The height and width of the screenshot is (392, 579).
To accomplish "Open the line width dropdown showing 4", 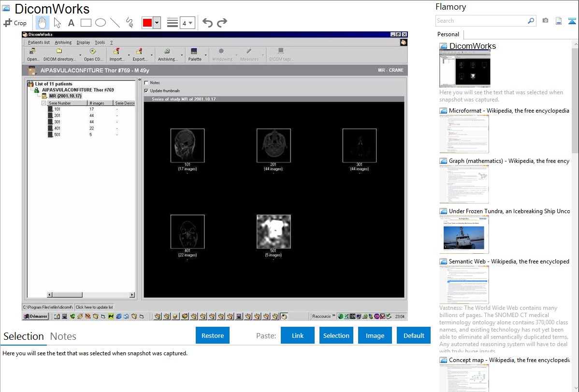I will (188, 23).
